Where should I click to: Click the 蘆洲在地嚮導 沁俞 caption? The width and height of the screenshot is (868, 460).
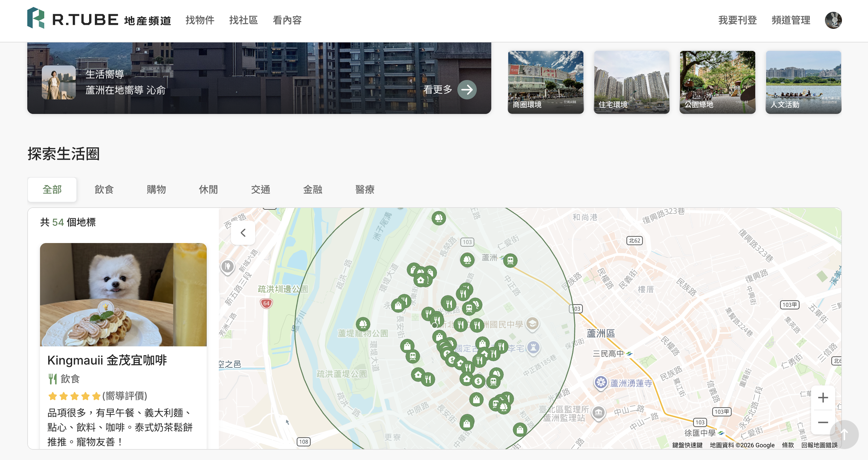pos(125,90)
